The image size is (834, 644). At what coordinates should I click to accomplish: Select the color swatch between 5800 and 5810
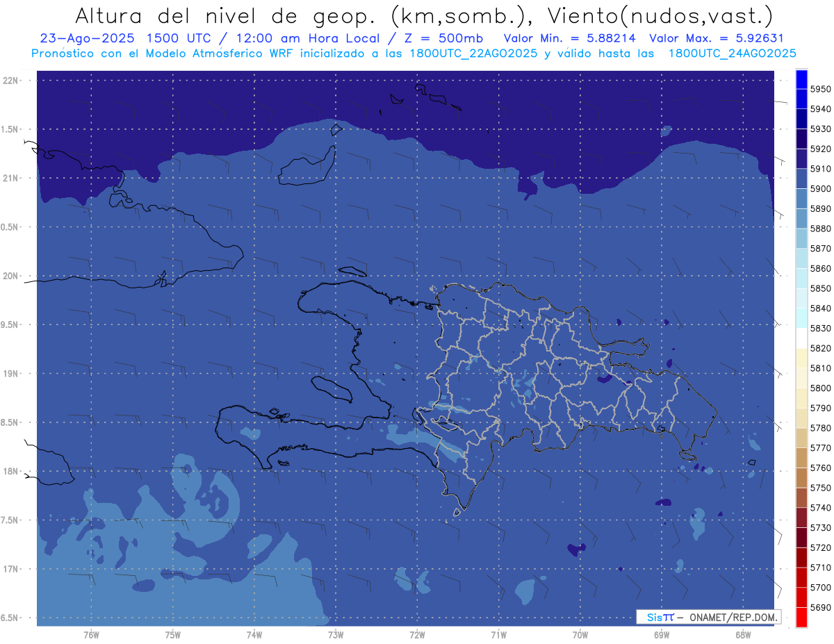[801, 378]
